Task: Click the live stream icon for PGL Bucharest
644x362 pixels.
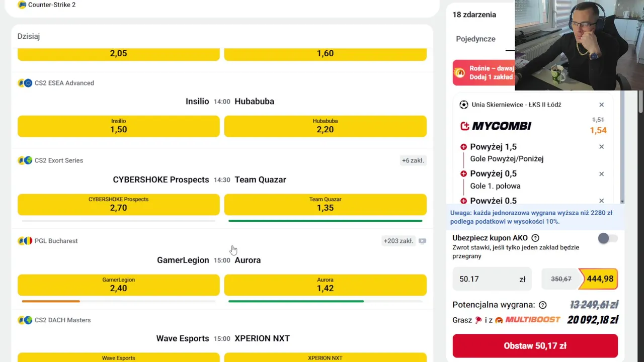Action: click(422, 241)
